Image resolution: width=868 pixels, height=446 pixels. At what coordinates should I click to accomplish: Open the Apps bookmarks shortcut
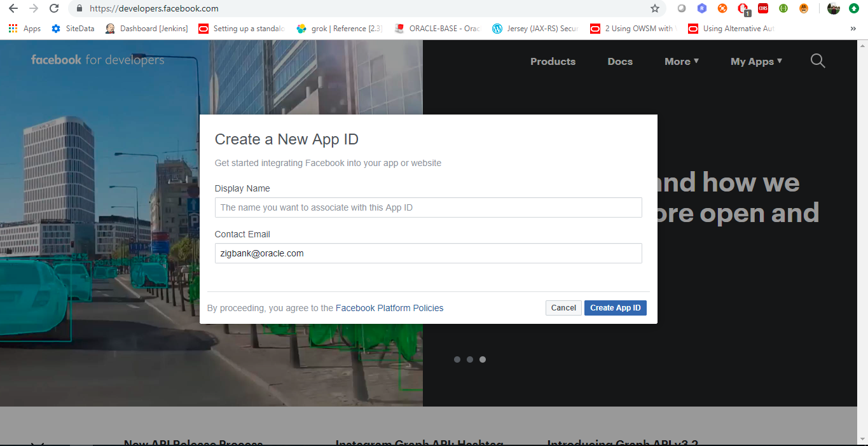24,29
